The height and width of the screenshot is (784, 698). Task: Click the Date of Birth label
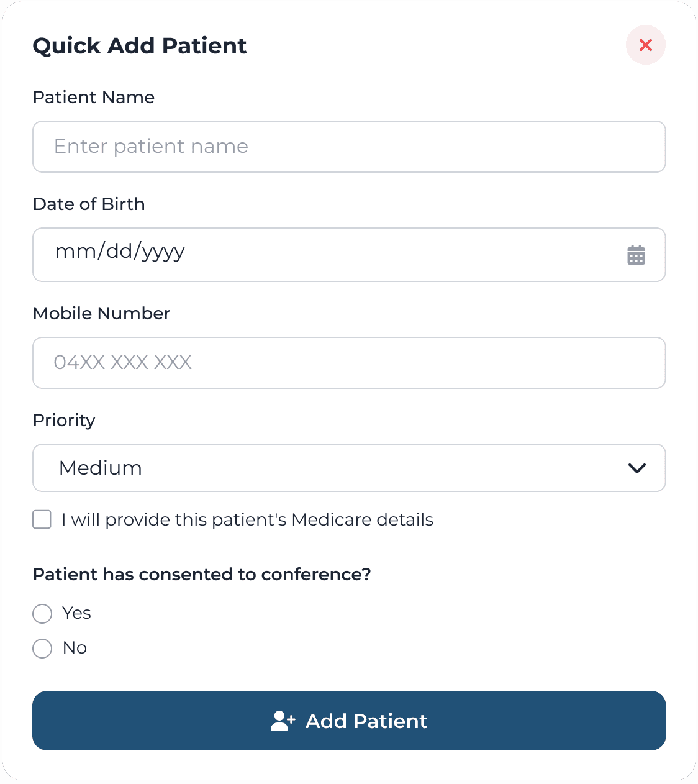coord(89,204)
